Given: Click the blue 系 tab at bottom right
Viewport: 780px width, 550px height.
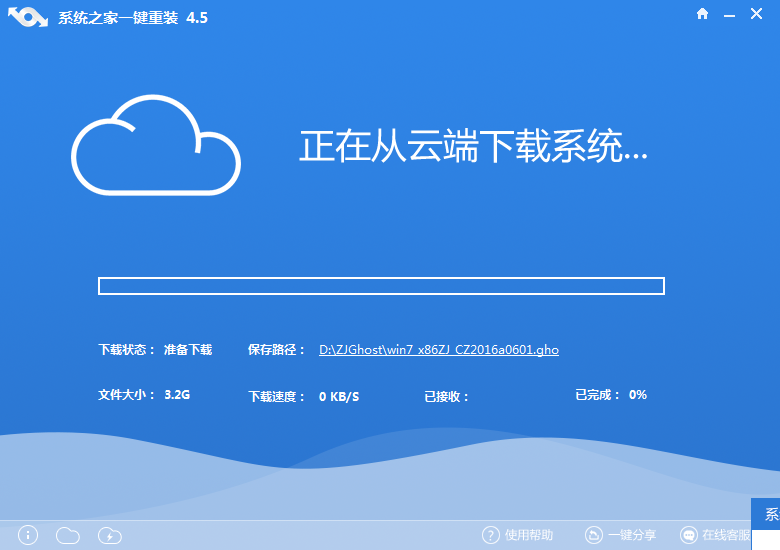Looking at the screenshot, I should [770, 515].
